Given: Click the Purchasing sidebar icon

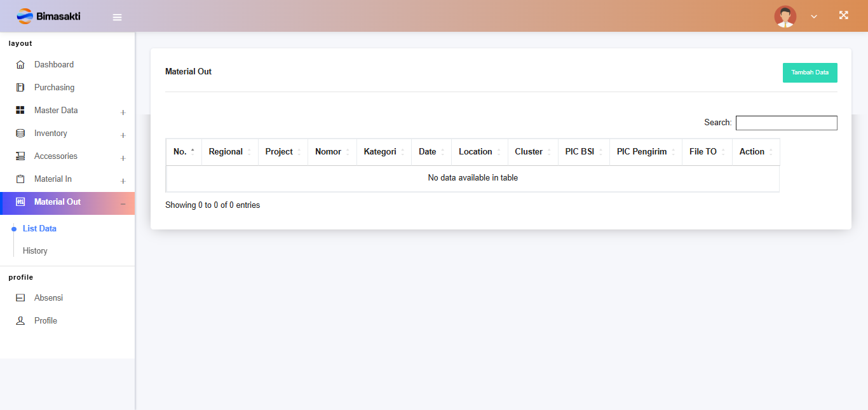Looking at the screenshot, I should click(x=20, y=88).
